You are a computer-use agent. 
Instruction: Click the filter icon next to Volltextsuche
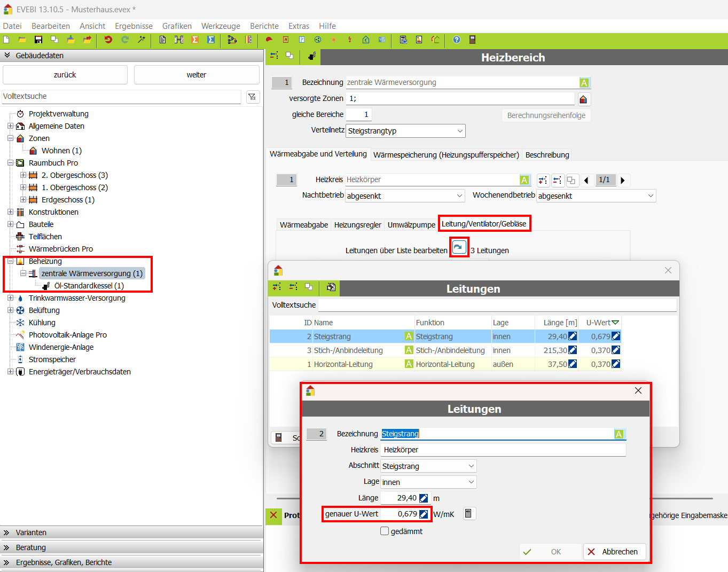point(252,97)
